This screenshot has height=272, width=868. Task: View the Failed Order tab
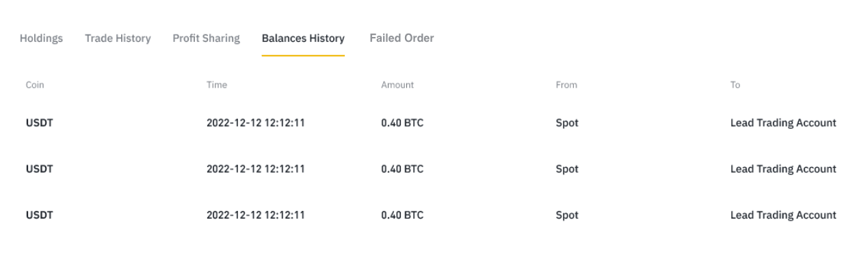(x=402, y=38)
